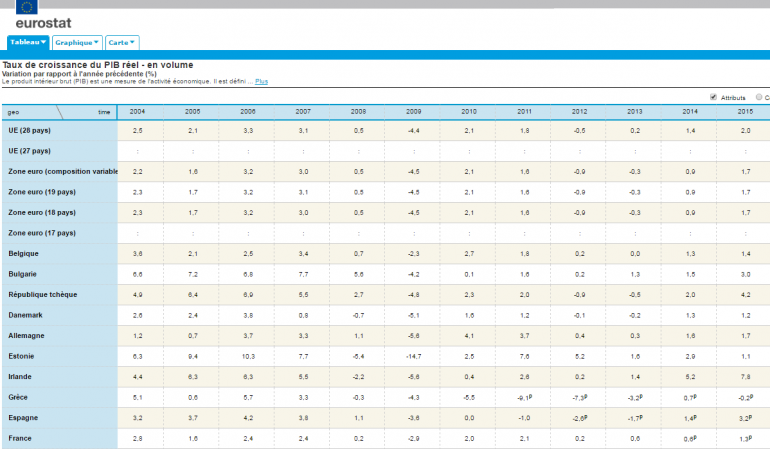Select the radio button right of Attributs
Viewport: 770px width, 449px height.
pos(759,97)
